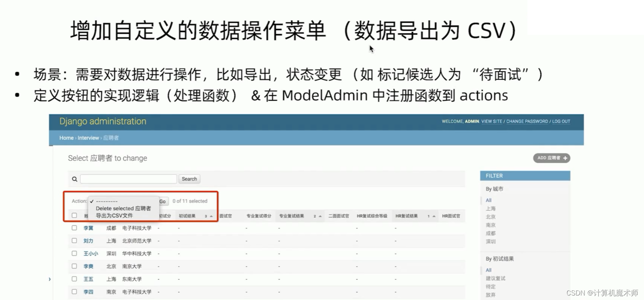Click the Django administration title
The image size is (644, 300).
(103, 121)
